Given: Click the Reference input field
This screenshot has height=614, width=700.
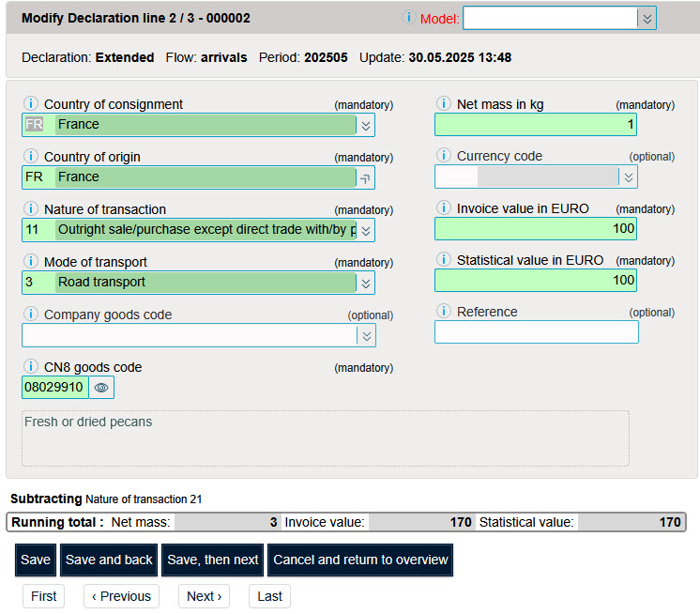Looking at the screenshot, I should click(536, 332).
